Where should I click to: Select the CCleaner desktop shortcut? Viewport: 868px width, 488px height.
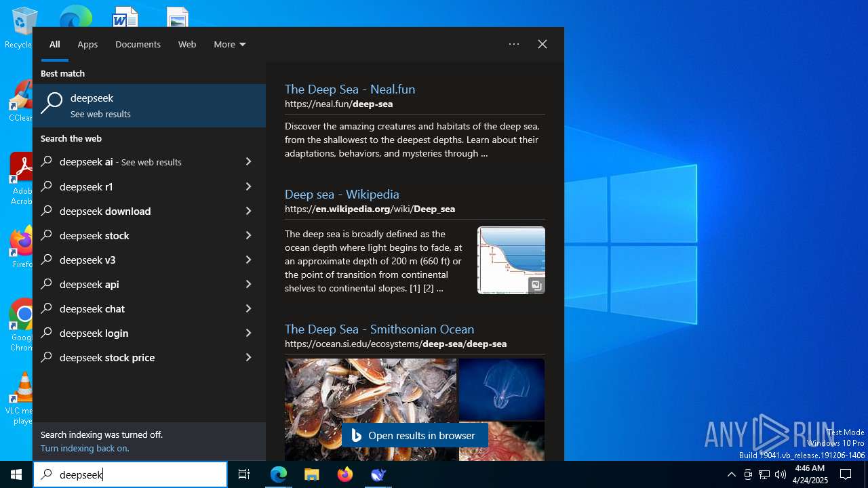[x=20, y=102]
